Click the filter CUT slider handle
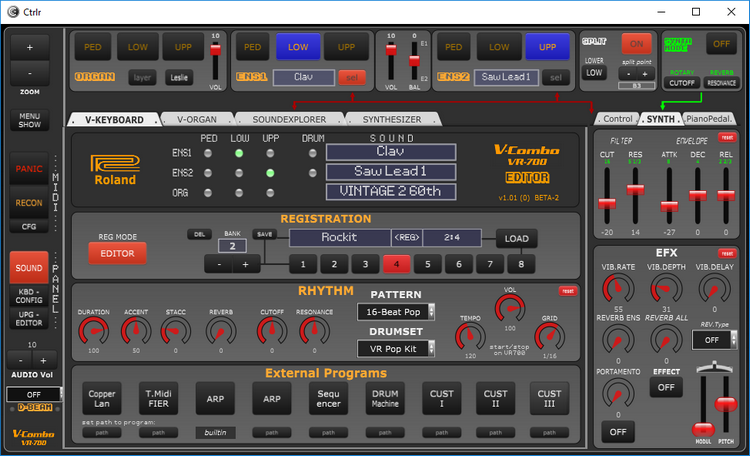 point(607,203)
